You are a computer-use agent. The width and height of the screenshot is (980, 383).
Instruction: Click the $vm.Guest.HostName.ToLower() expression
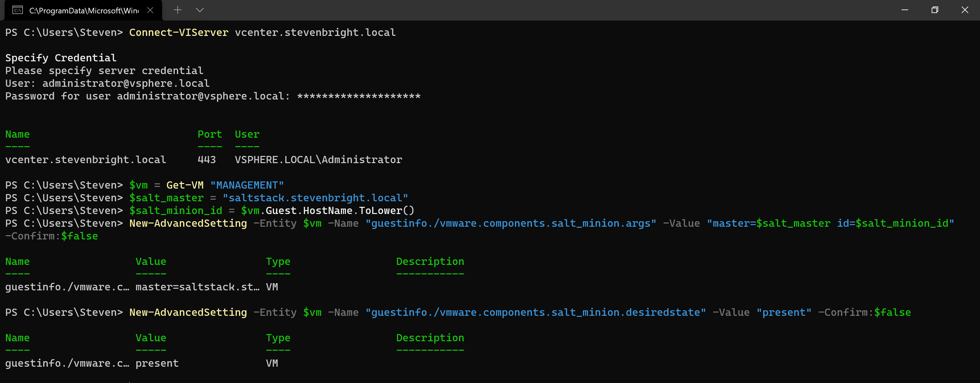[x=327, y=211]
